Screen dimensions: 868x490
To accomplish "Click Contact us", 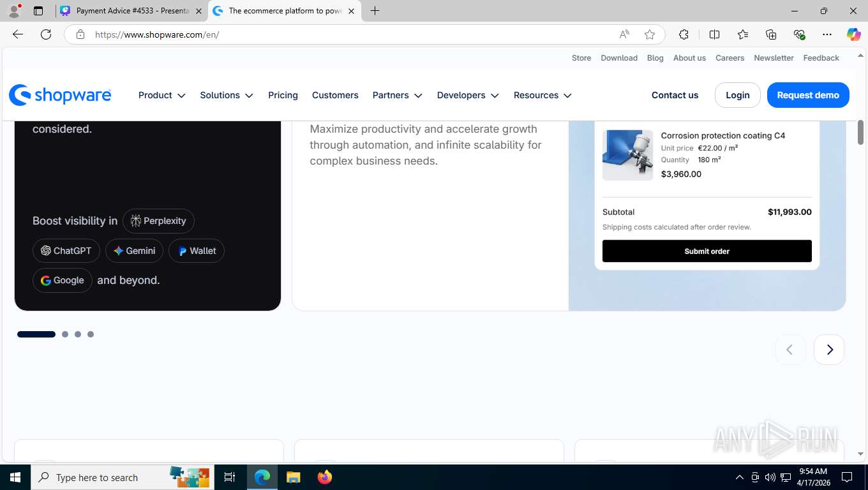I will tap(675, 95).
